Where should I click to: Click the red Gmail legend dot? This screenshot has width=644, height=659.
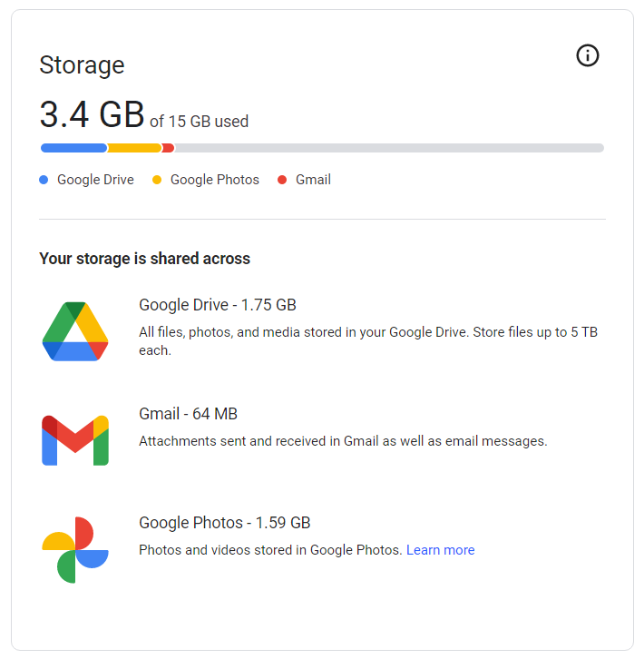282,180
